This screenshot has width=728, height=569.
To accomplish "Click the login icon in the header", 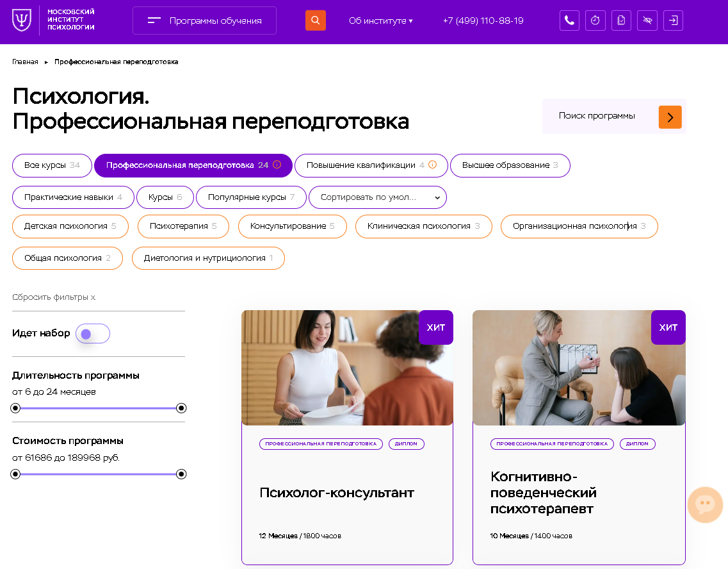I will pyautogui.click(x=673, y=20).
